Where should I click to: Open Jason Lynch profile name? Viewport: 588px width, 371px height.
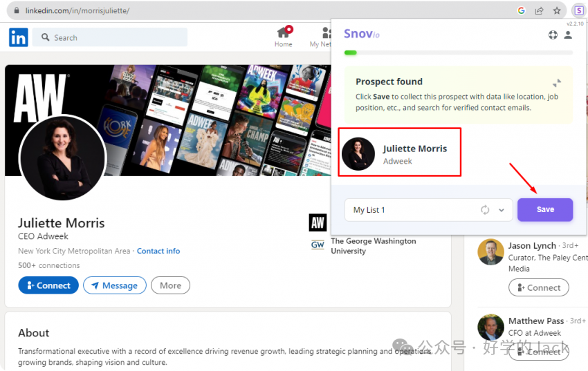[532, 245]
